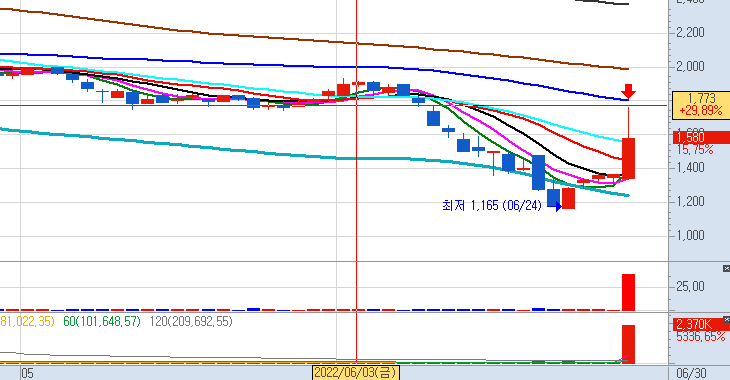Screen dimensions: 730x380
Task: Select the latest tall red candlestick
Action: coord(629,158)
